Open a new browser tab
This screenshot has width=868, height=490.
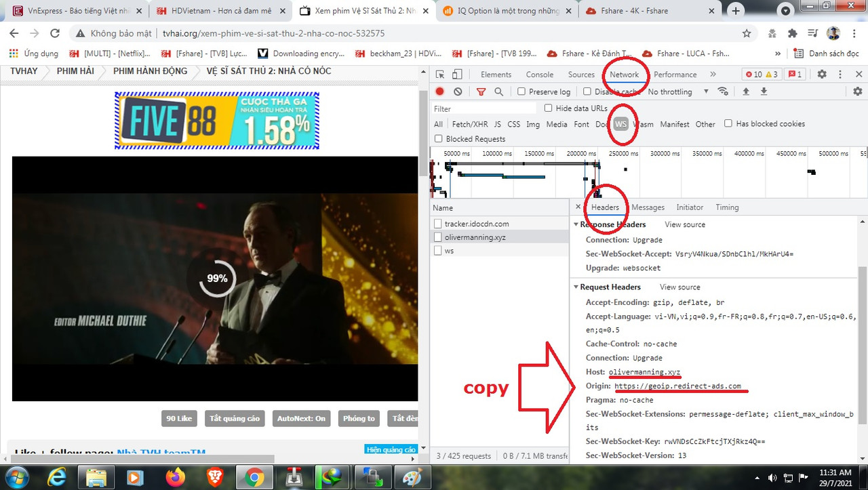(x=736, y=11)
